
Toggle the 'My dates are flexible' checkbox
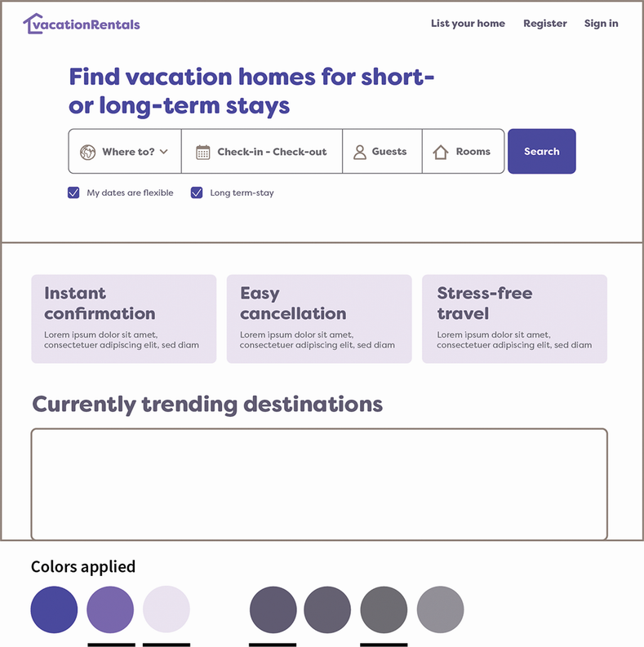74,193
